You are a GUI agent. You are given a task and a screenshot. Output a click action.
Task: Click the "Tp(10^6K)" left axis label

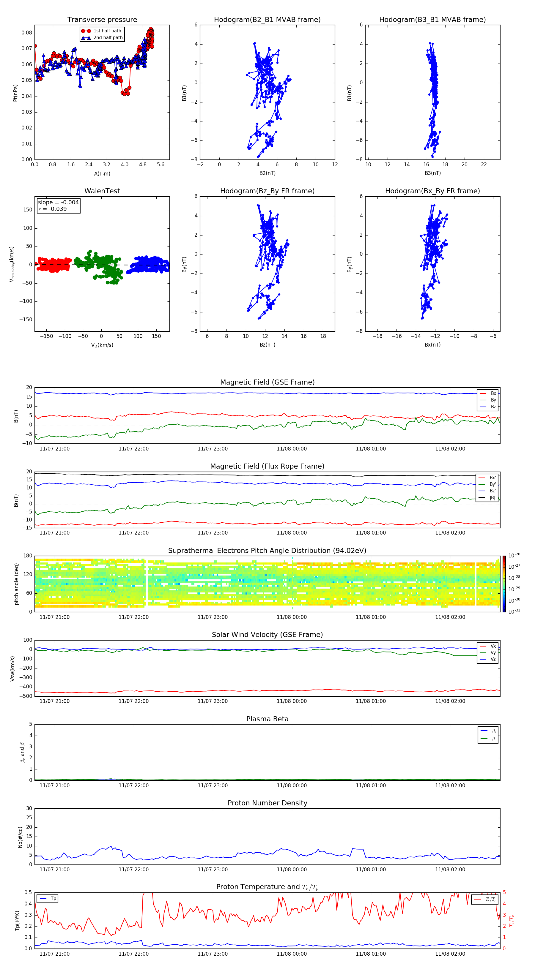17,921
